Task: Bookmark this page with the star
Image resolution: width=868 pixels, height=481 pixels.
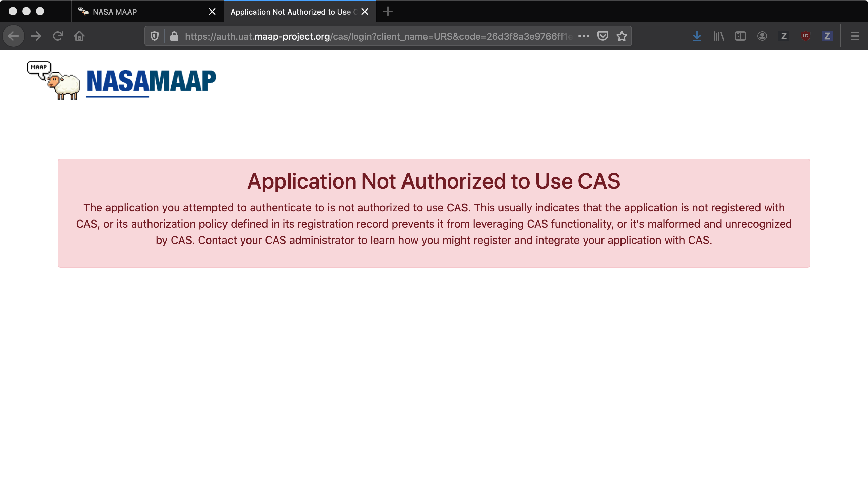Action: (x=622, y=36)
